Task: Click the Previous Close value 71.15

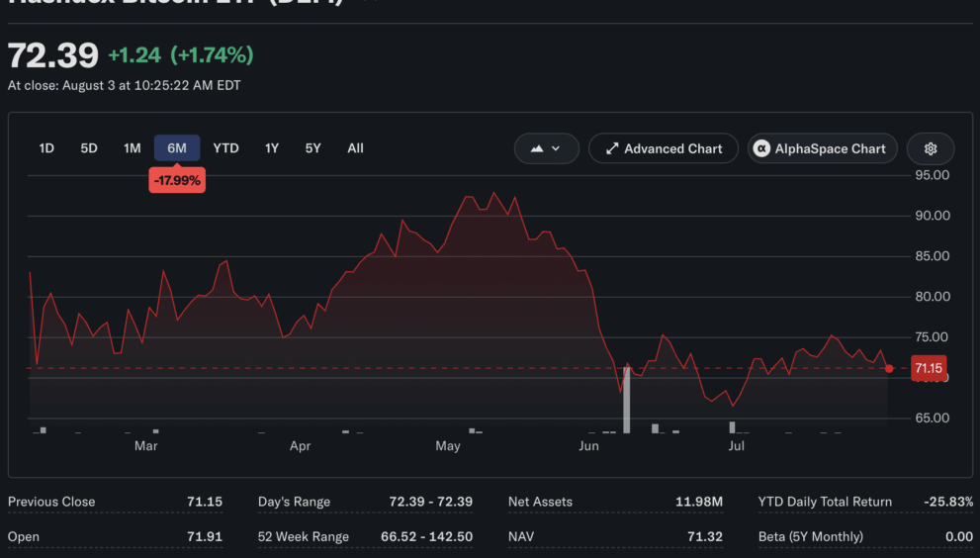Action: [x=205, y=502]
